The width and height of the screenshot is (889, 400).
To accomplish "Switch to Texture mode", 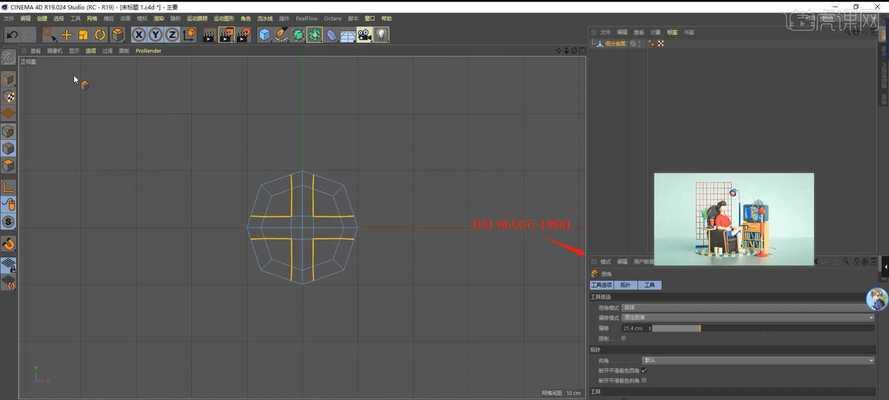I will (8, 96).
